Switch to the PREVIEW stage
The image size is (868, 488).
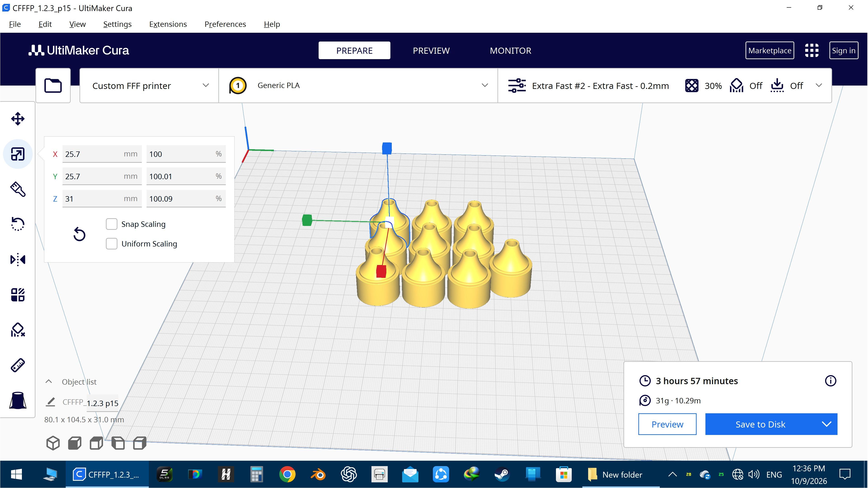tap(431, 51)
